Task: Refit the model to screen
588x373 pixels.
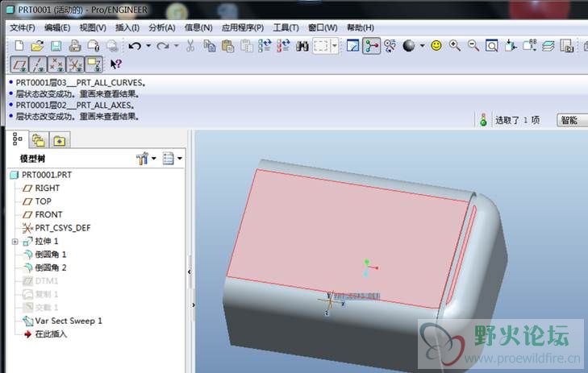Action: 492,46
